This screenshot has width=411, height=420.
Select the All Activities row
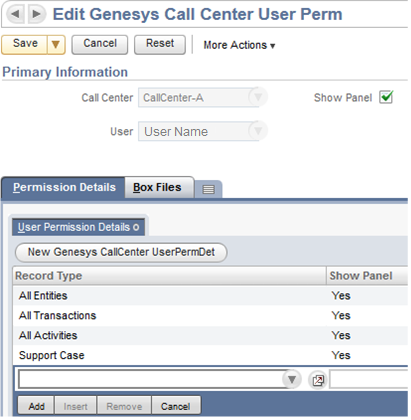tap(210, 335)
